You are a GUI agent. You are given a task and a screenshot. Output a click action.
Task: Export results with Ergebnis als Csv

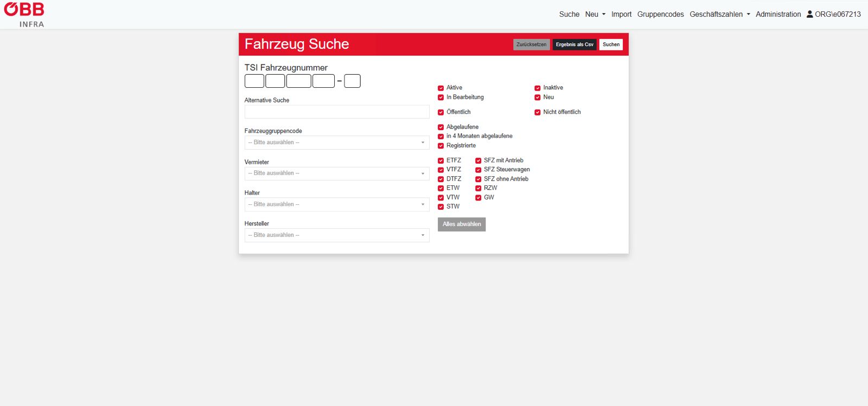point(575,44)
